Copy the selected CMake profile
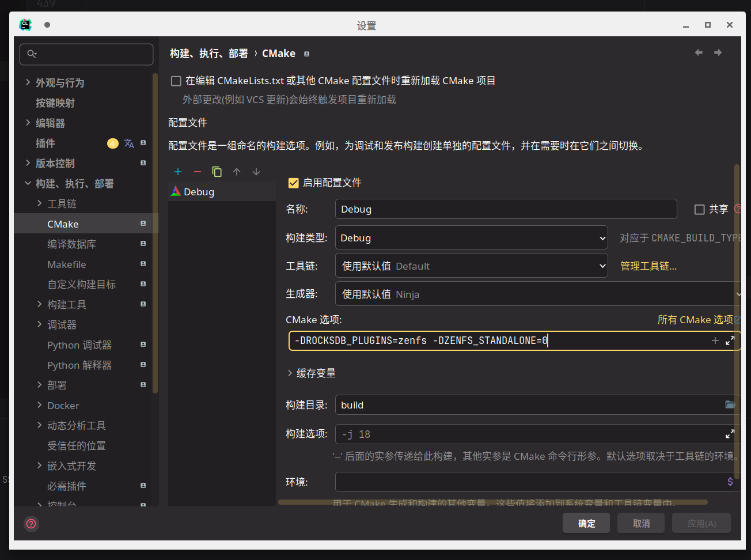The image size is (751, 560). click(217, 172)
